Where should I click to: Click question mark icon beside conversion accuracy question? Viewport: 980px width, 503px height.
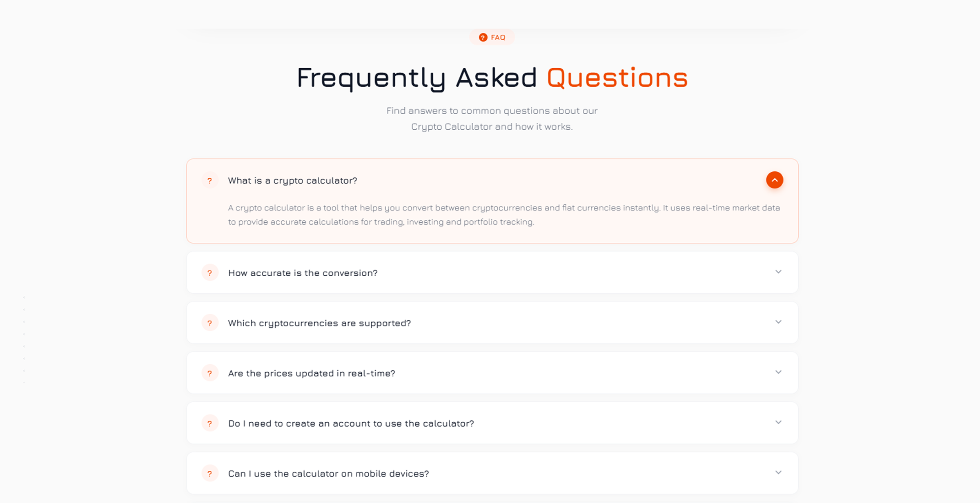[209, 273]
